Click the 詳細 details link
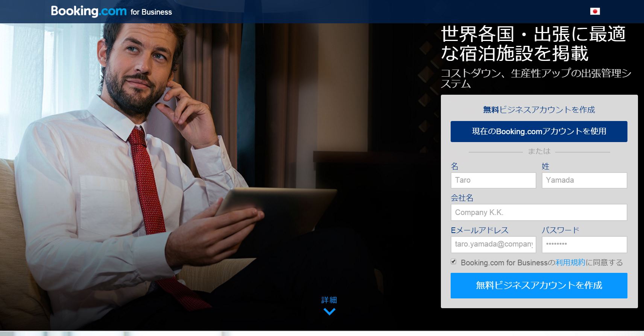The width and height of the screenshot is (644, 336). pos(329,300)
